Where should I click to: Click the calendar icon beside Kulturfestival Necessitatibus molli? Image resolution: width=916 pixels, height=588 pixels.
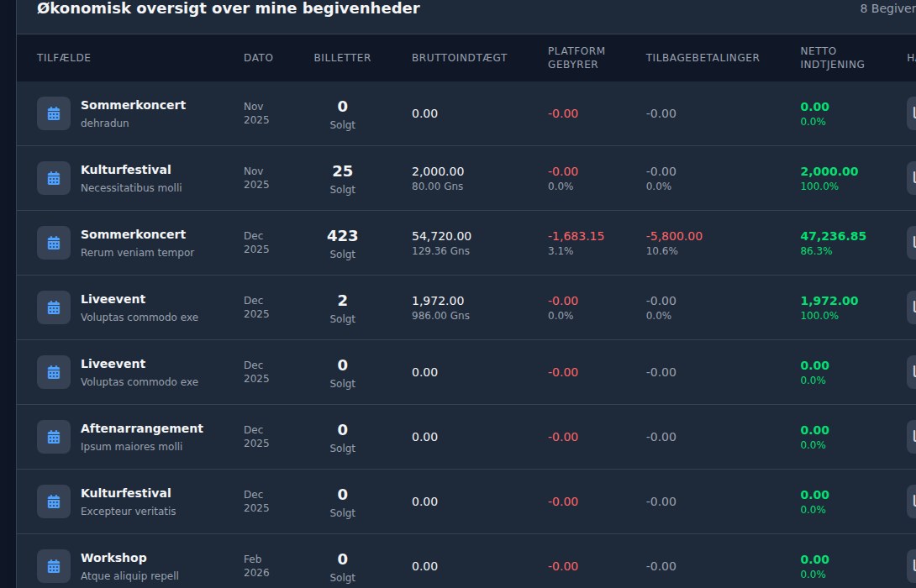pos(54,178)
